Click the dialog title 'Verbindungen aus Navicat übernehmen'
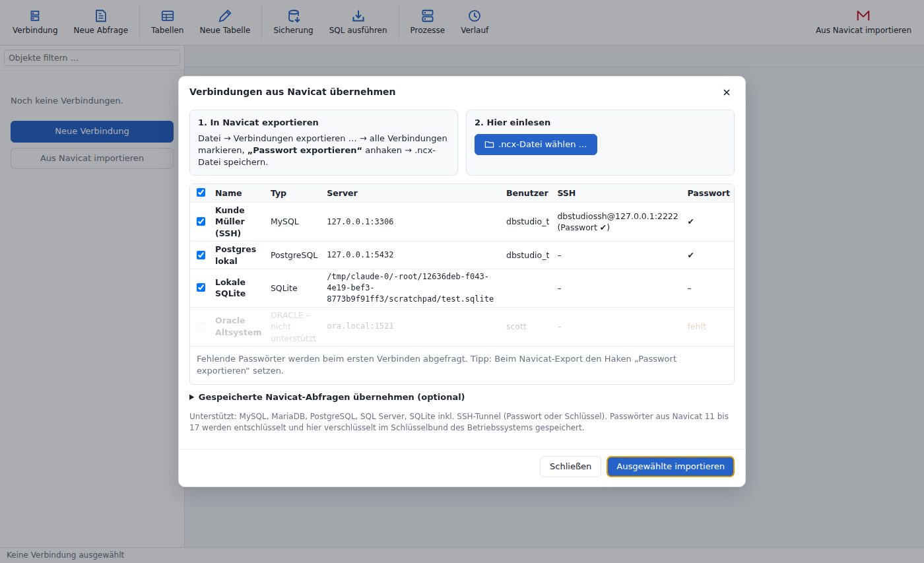The height and width of the screenshot is (563, 924). (292, 92)
